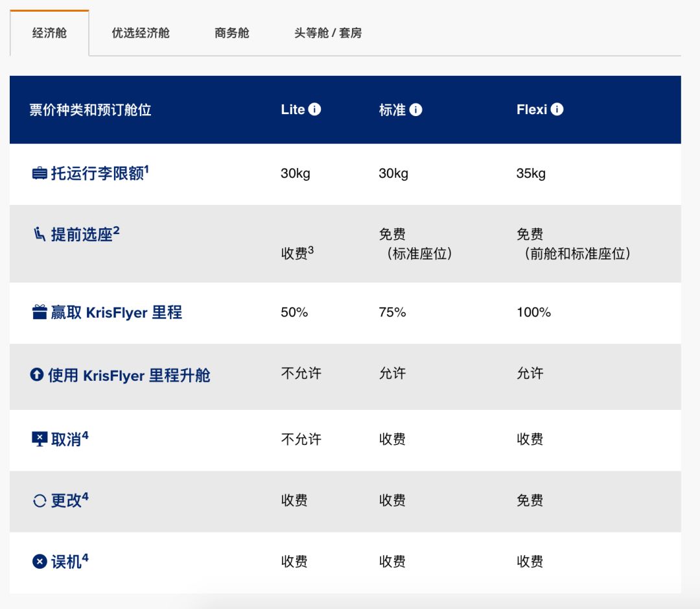Click the 票价种类和预订舱位 header text
This screenshot has height=609, width=700.
pyautogui.click(x=90, y=110)
